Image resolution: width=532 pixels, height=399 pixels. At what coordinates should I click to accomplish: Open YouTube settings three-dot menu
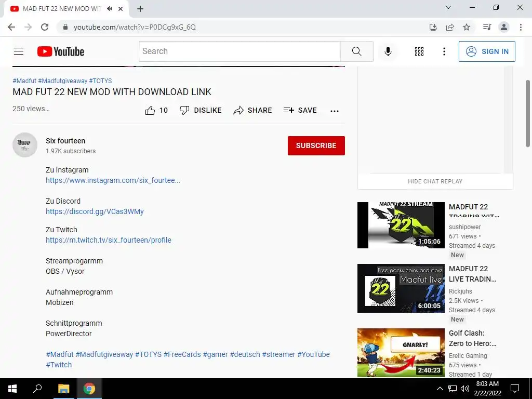(x=444, y=51)
